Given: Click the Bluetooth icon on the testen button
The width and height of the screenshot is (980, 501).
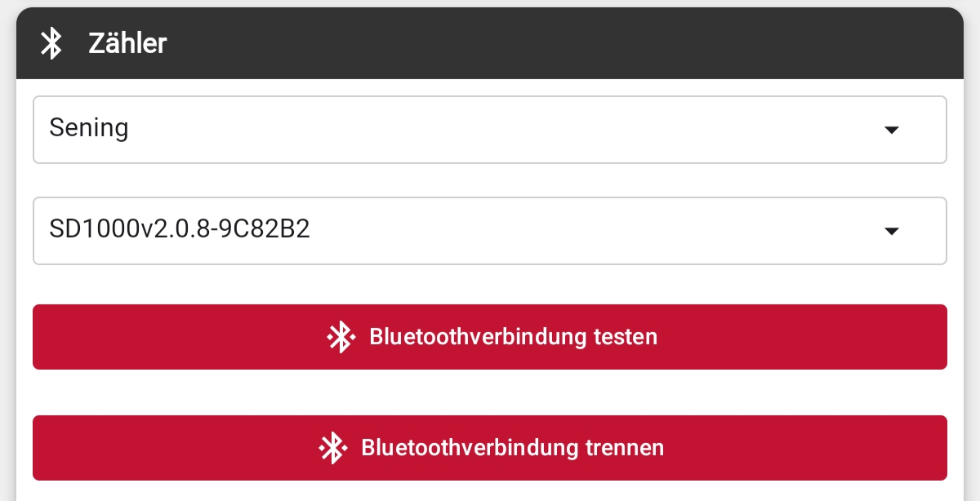Looking at the screenshot, I should point(341,336).
